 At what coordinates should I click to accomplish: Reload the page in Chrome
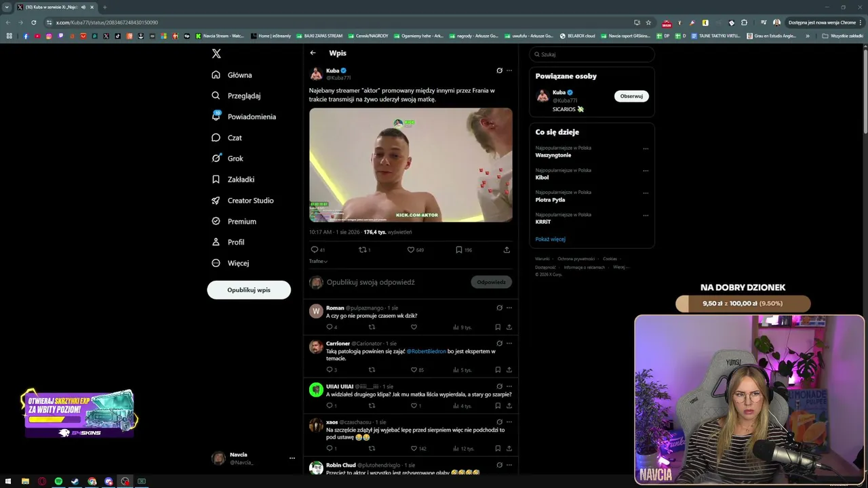click(34, 22)
